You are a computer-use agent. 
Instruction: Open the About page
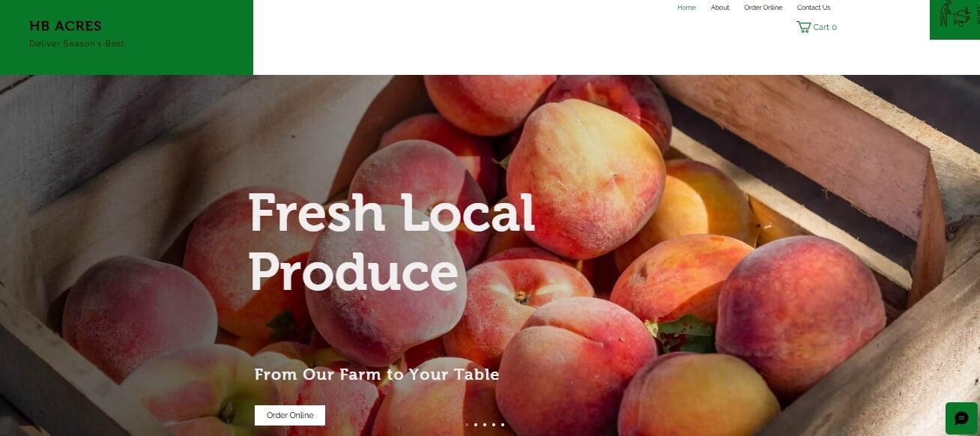pyautogui.click(x=720, y=7)
